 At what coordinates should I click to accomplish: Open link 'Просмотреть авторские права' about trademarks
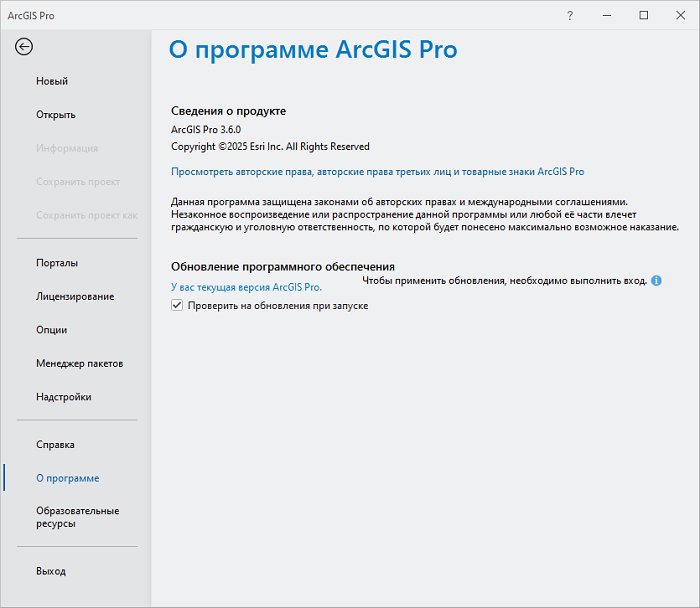point(378,172)
